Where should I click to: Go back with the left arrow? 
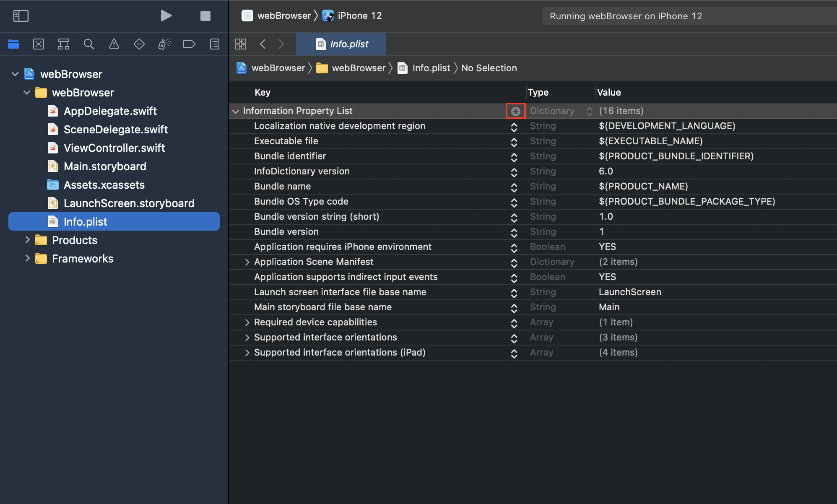point(263,44)
